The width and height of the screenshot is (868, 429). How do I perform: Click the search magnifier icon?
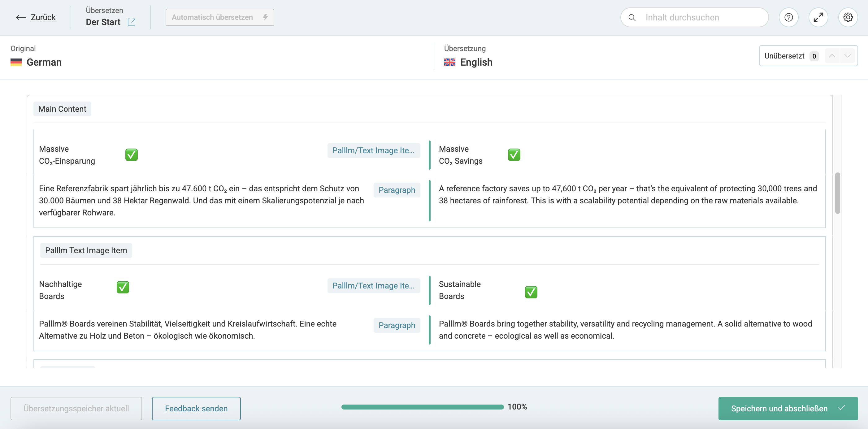click(x=632, y=18)
